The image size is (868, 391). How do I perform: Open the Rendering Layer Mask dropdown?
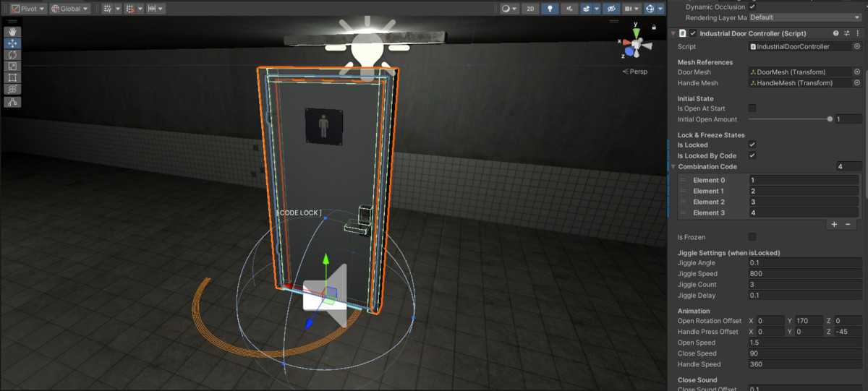pyautogui.click(x=805, y=17)
